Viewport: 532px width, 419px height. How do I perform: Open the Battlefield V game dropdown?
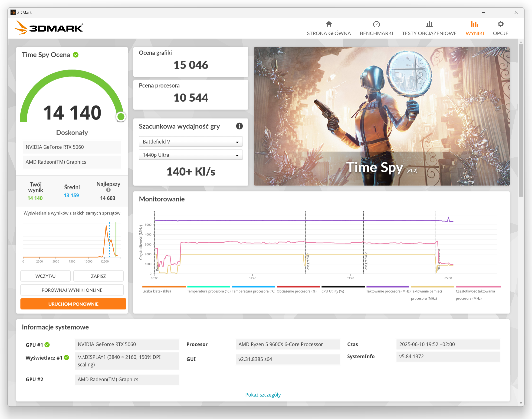click(190, 142)
